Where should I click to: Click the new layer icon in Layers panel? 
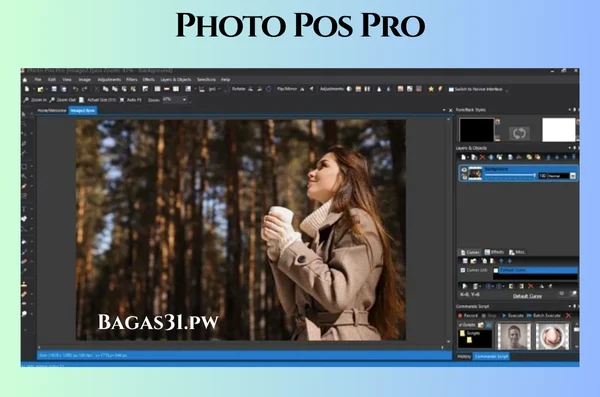464,157
